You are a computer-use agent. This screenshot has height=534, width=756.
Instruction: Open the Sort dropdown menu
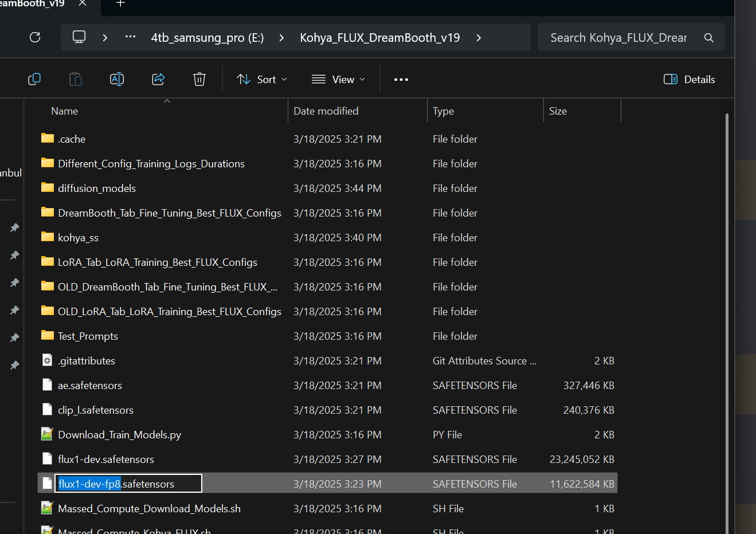pos(262,79)
